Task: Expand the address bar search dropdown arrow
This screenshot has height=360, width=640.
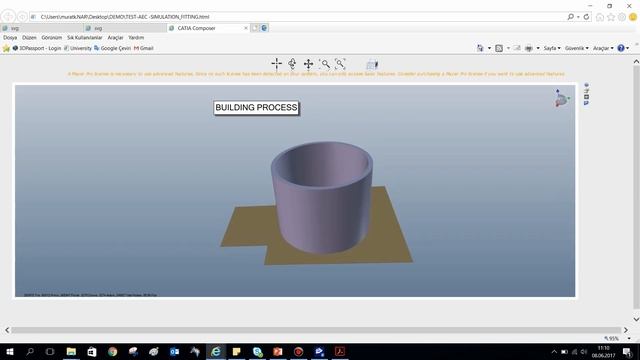Action: pyautogui.click(x=578, y=17)
